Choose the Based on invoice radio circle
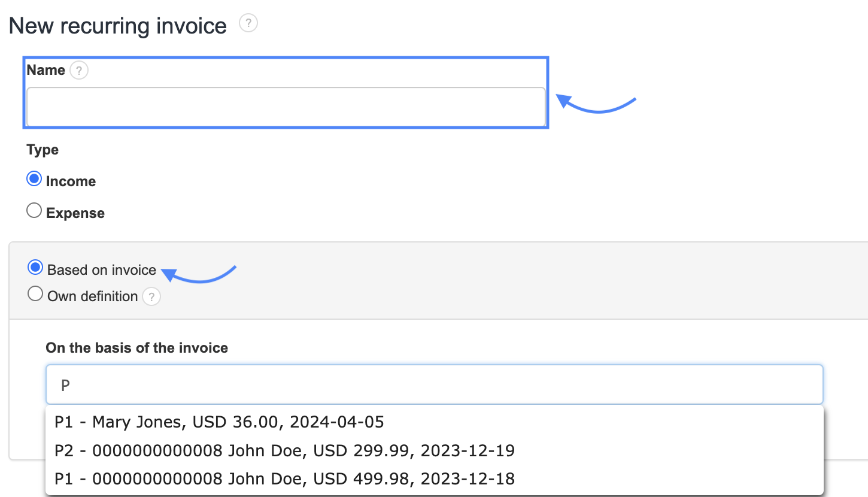 (x=36, y=268)
